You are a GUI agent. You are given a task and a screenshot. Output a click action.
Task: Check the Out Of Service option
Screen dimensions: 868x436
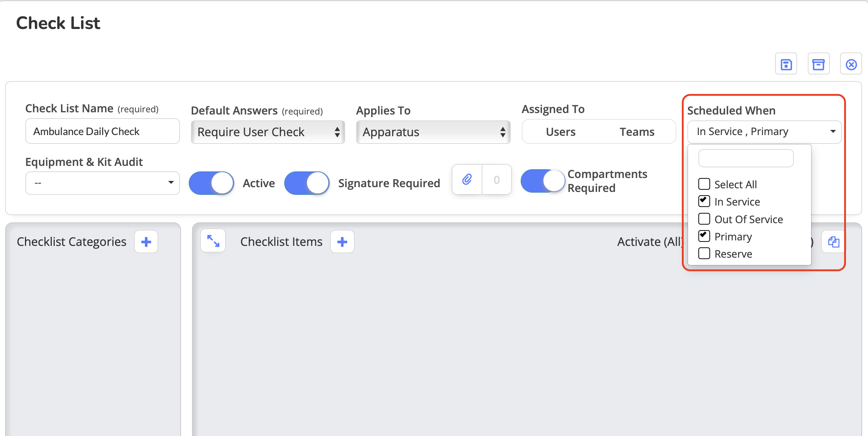point(704,219)
